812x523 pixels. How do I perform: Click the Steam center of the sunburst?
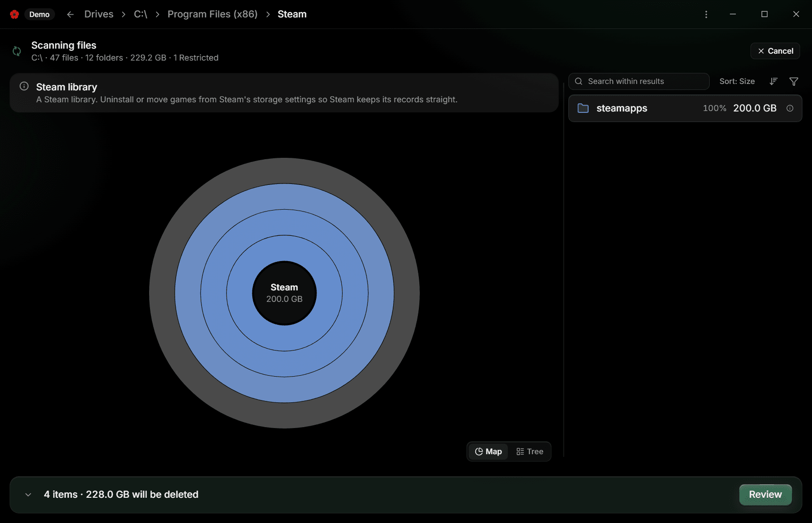click(284, 293)
